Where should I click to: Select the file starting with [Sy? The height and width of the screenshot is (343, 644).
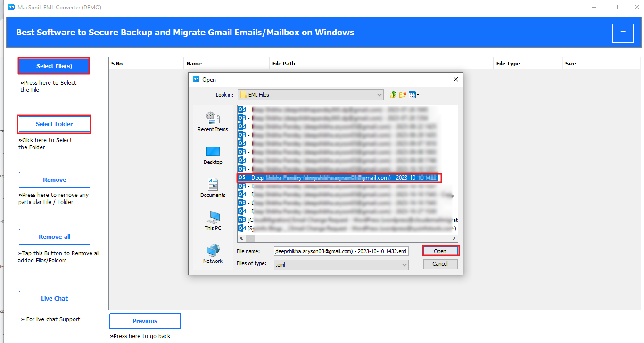(x=347, y=229)
